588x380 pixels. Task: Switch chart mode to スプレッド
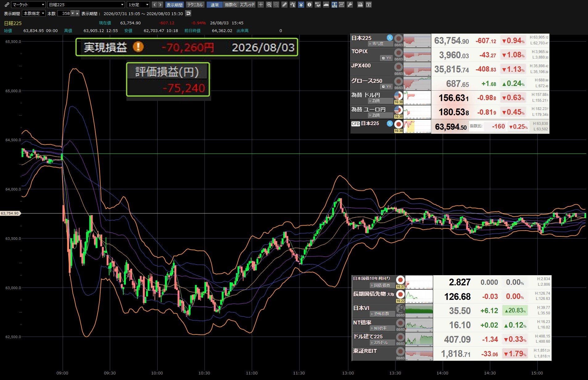[247, 5]
